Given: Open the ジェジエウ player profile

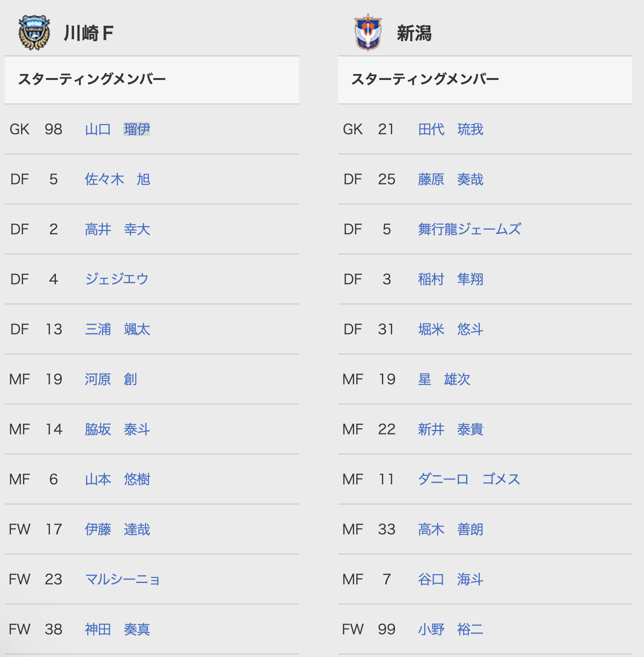Looking at the screenshot, I should [117, 279].
